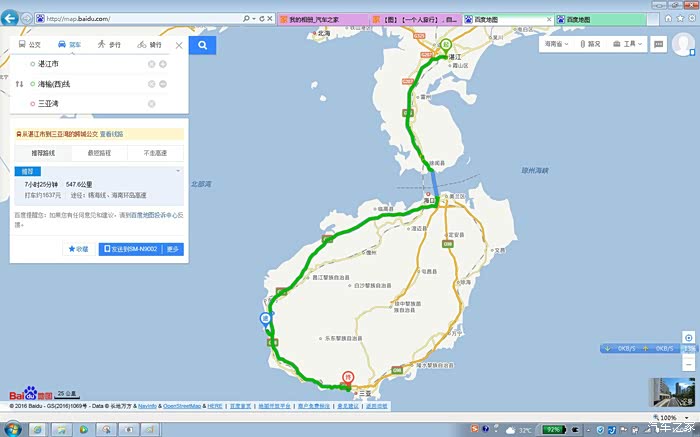This screenshot has height=437, width=700.
Task: Open the message feedback icon at top right
Action: pyautogui.click(x=660, y=44)
